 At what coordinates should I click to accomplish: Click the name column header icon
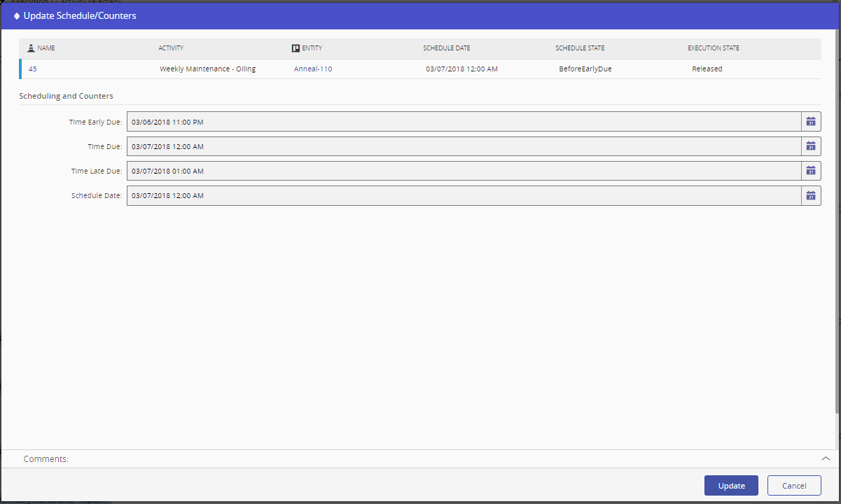(x=31, y=48)
